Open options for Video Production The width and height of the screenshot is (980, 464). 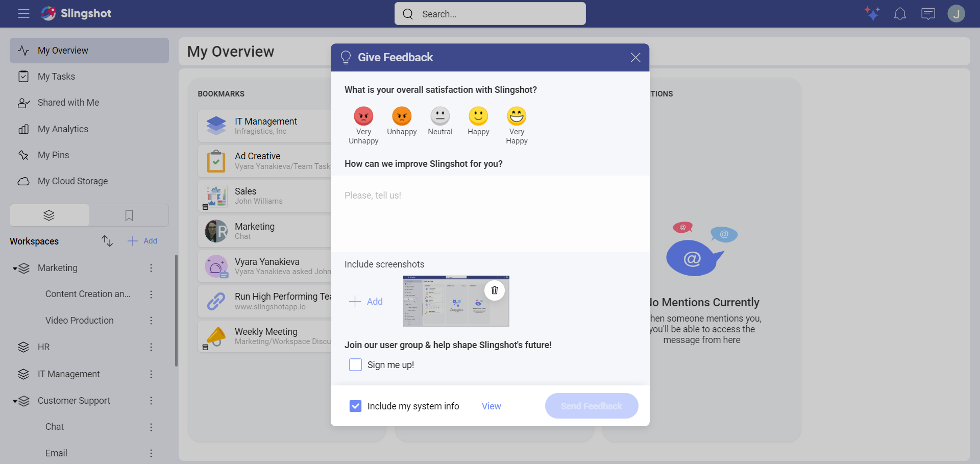tap(151, 321)
